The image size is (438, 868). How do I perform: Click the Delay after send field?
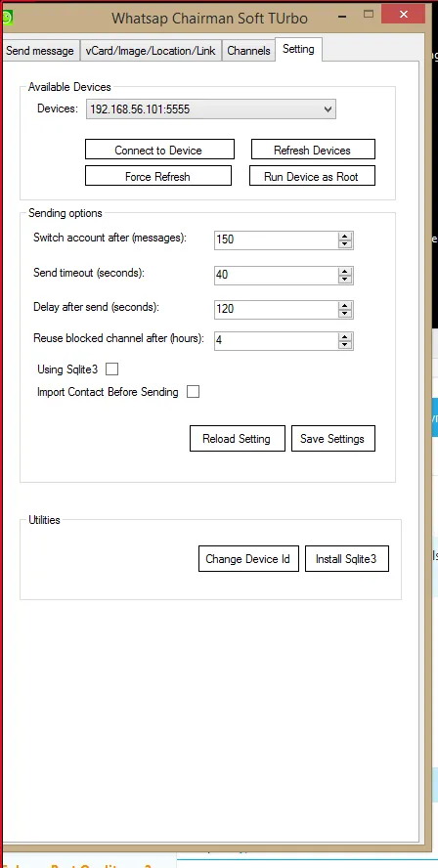pos(277,310)
